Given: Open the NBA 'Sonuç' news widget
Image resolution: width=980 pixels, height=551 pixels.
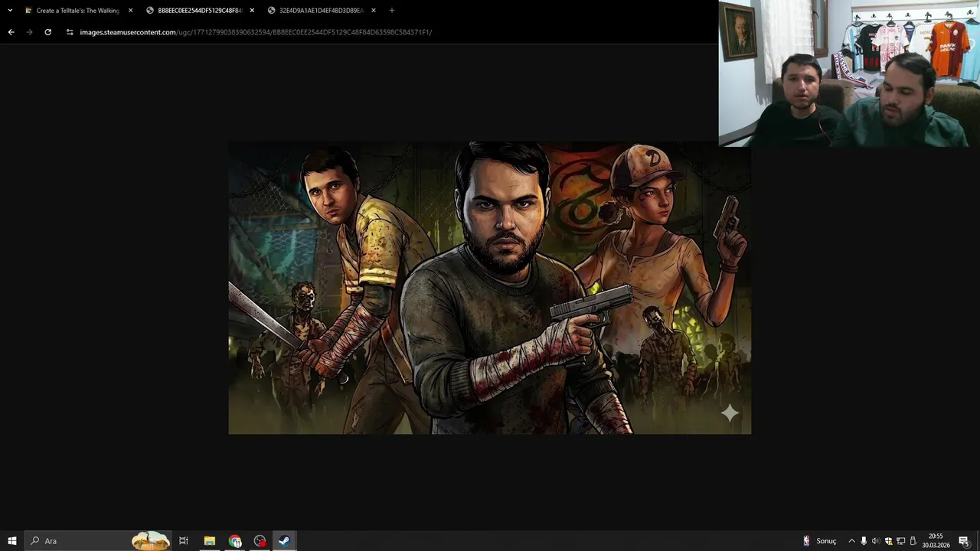Looking at the screenshot, I should [x=820, y=541].
